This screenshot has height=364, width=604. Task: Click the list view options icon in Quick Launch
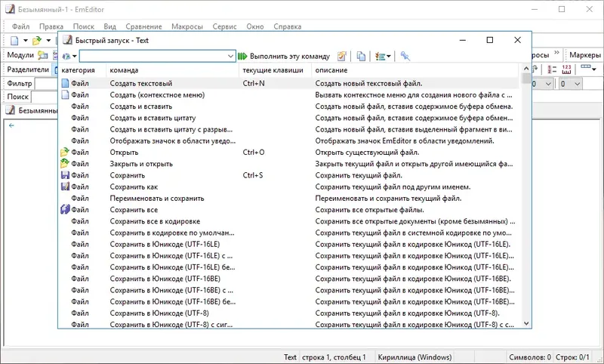pos(381,56)
